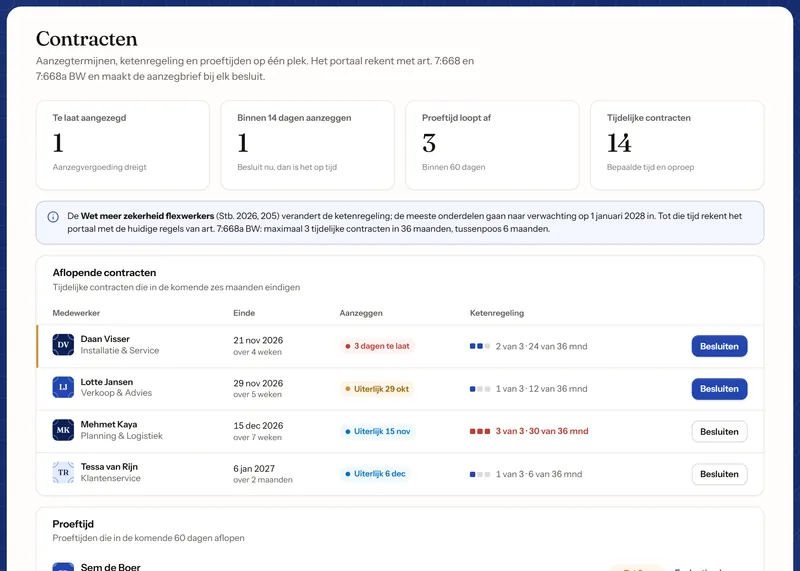Open Besluiten for Tessa van Rijn
800x571 pixels.
[719, 474]
